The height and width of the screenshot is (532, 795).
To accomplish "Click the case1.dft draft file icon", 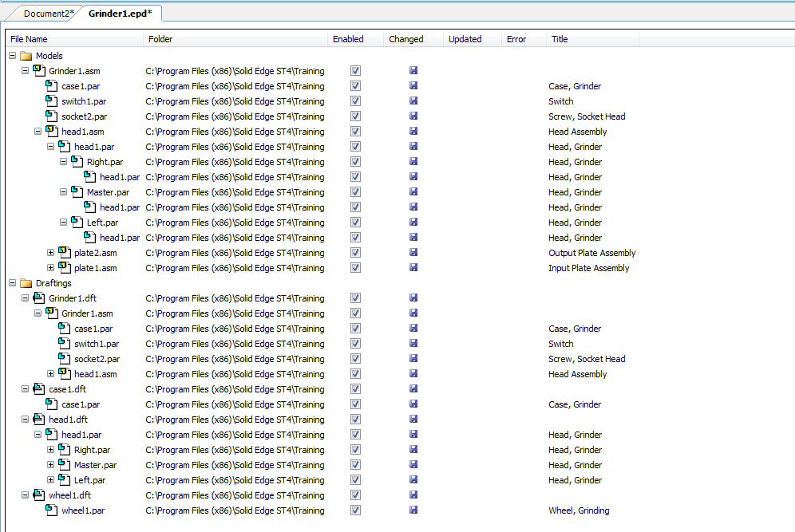I will click(39, 389).
